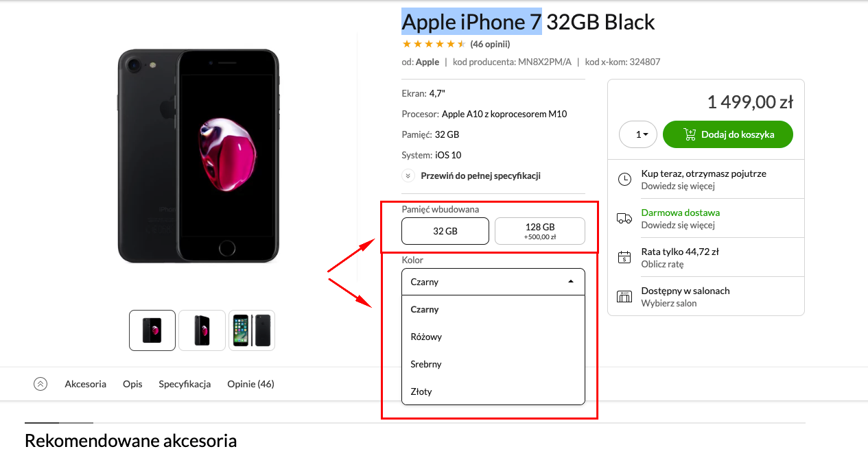868x460 pixels.
Task: Click the installment calculator icon
Action: [624, 257]
